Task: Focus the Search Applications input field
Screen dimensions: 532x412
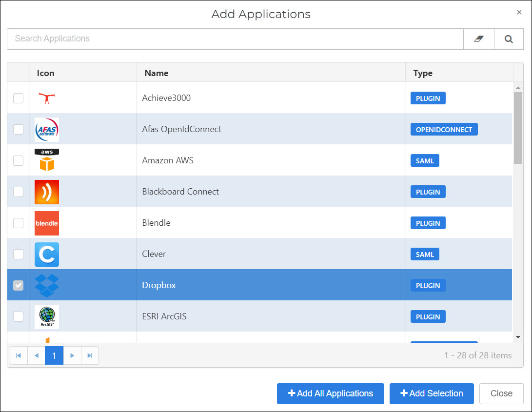Action: (x=235, y=39)
